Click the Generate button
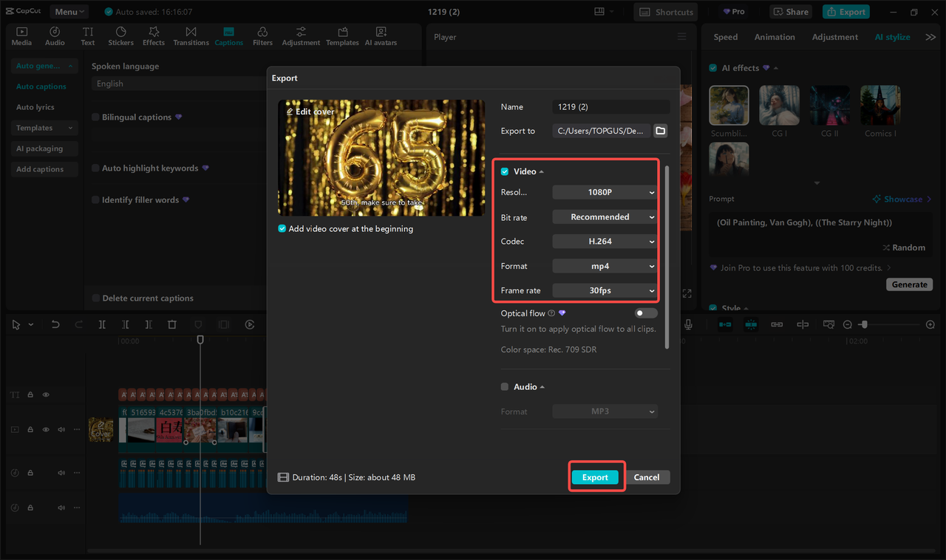 click(x=910, y=284)
